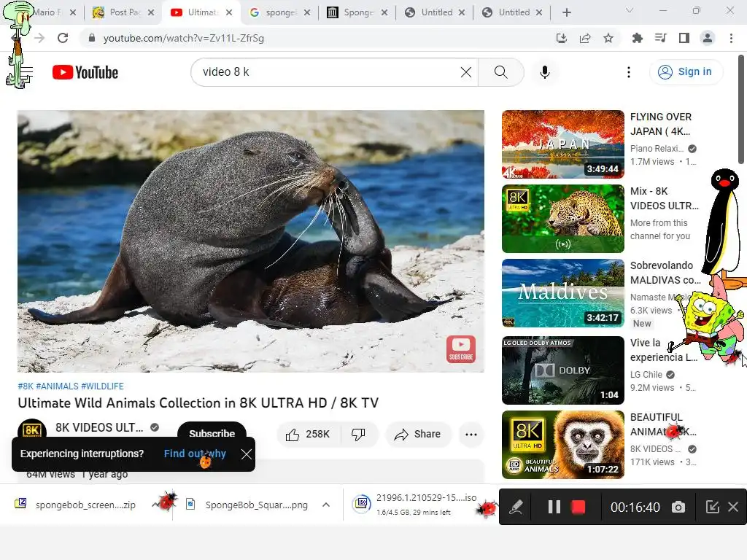
Task: Bookmark this page with the star
Action: click(x=608, y=38)
